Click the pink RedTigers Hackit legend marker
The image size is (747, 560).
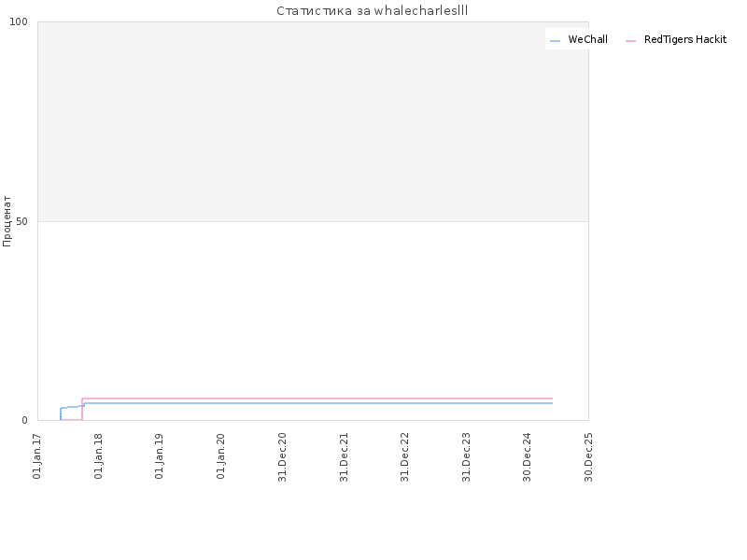tap(631, 41)
